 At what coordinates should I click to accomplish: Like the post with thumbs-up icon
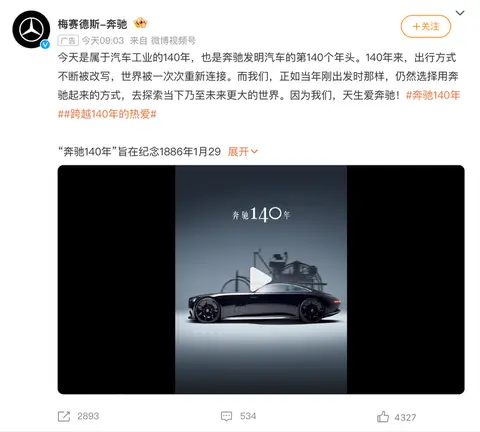(x=383, y=417)
